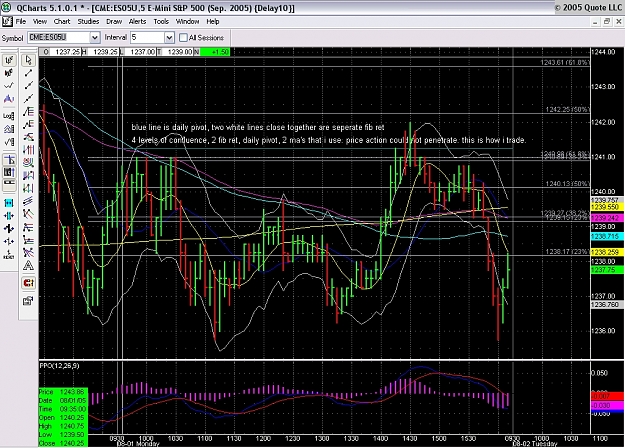Select the parallel channel lines tool
The image size is (625, 448).
pos(28,201)
